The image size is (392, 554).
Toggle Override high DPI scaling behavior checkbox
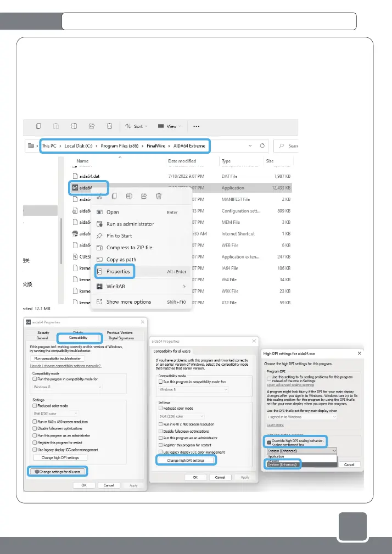(269, 442)
